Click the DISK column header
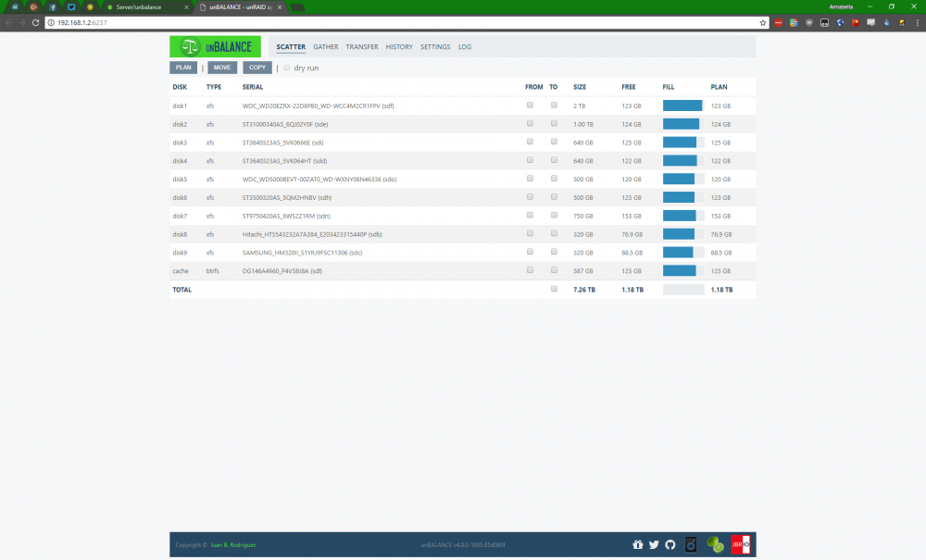 [x=180, y=87]
